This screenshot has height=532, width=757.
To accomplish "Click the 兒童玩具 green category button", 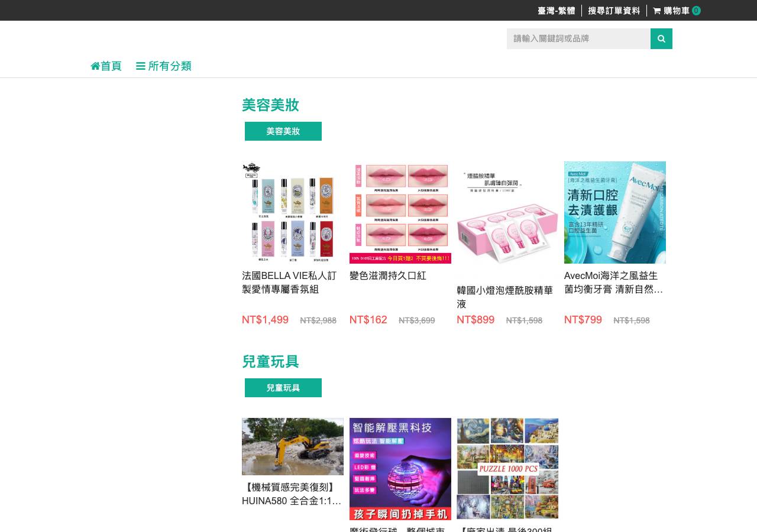I will coord(283,388).
